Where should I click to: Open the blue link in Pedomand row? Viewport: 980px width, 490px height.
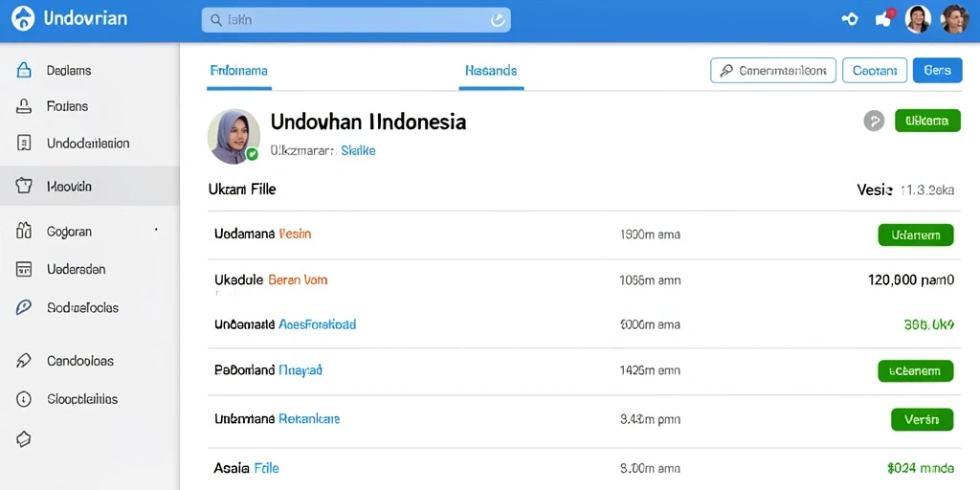click(300, 370)
